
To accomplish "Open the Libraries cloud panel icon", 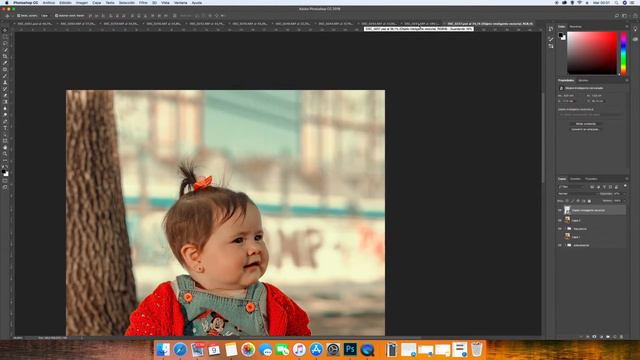I will click(635, 39).
